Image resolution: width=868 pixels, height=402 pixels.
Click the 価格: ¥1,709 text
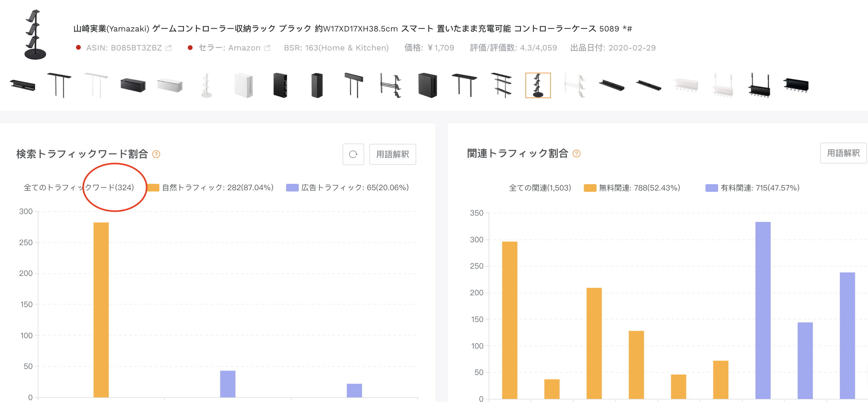(x=429, y=48)
